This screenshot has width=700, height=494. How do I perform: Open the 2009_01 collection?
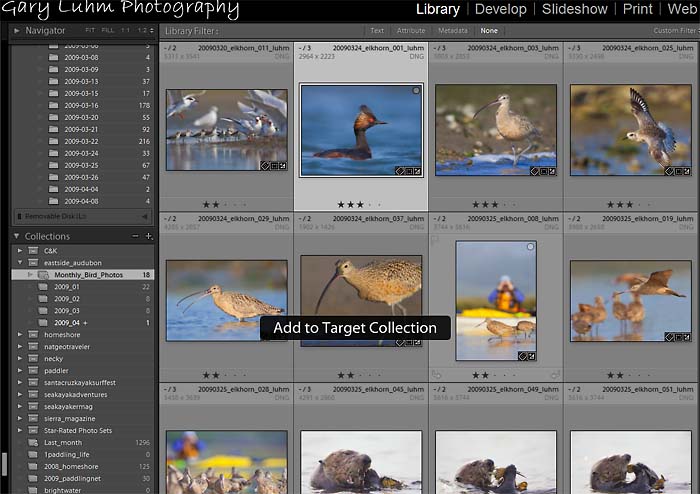(x=83, y=287)
